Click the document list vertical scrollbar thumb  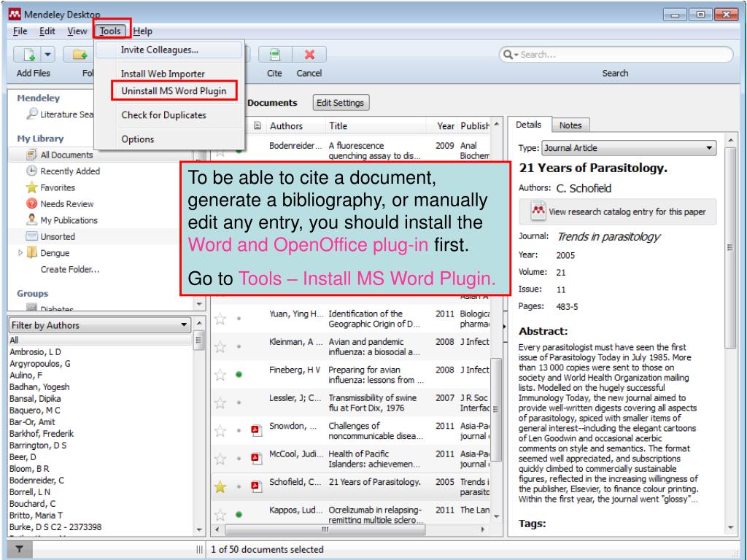[x=496, y=410]
